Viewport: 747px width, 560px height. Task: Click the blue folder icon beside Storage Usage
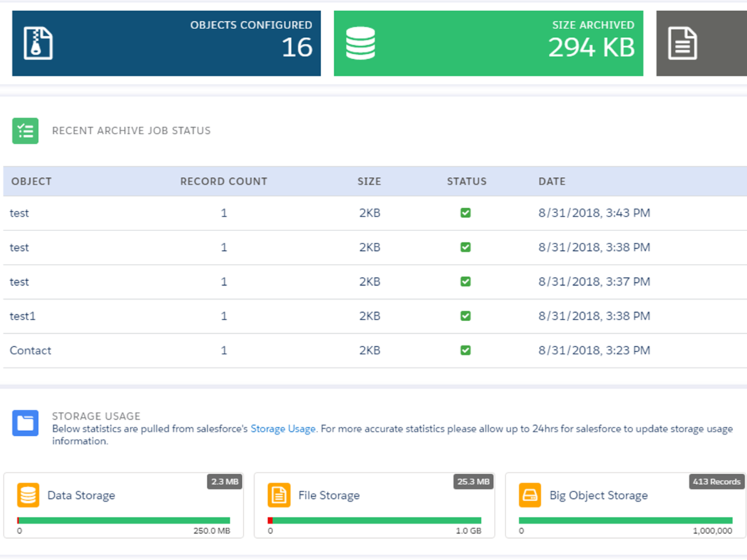pos(26,423)
